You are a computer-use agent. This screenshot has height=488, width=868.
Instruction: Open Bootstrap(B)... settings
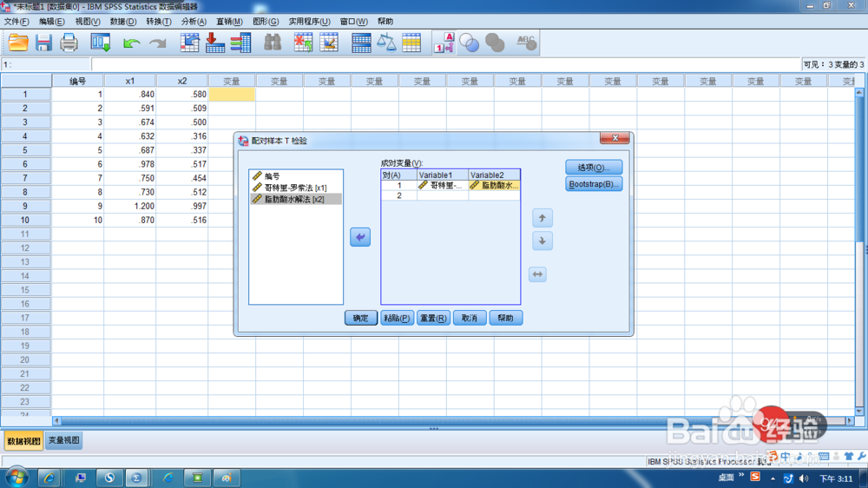(594, 184)
